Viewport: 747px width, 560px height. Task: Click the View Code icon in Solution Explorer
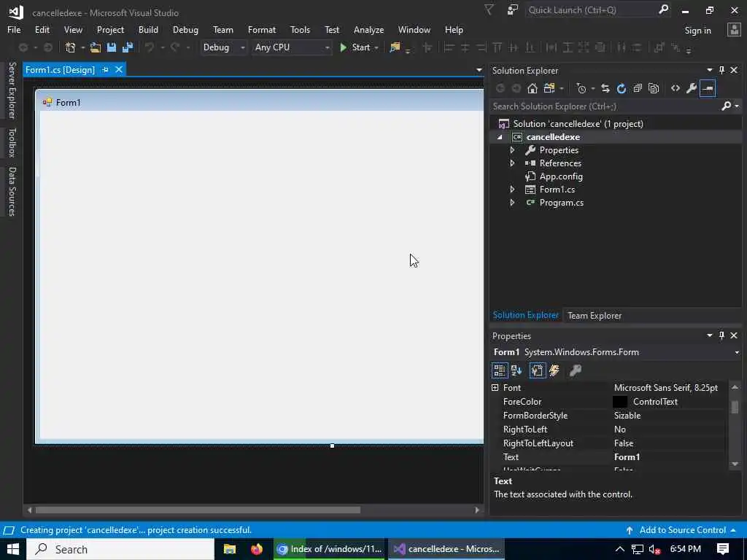coord(675,88)
